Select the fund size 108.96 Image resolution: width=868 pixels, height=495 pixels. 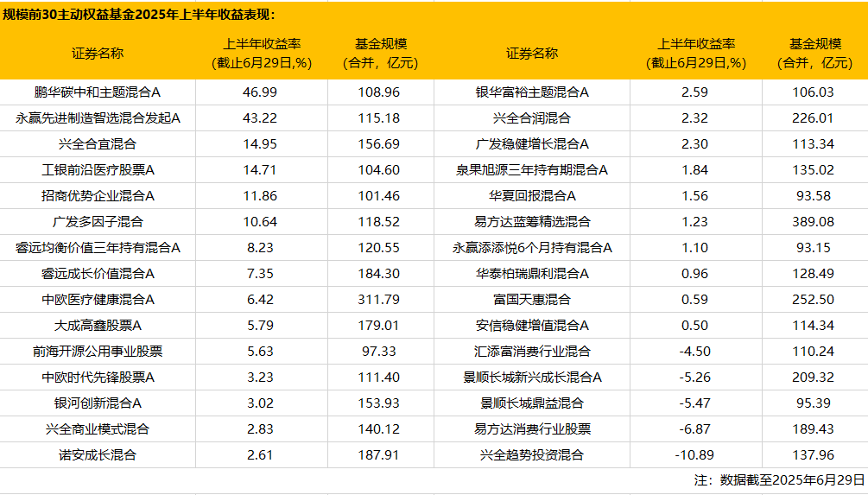point(378,92)
